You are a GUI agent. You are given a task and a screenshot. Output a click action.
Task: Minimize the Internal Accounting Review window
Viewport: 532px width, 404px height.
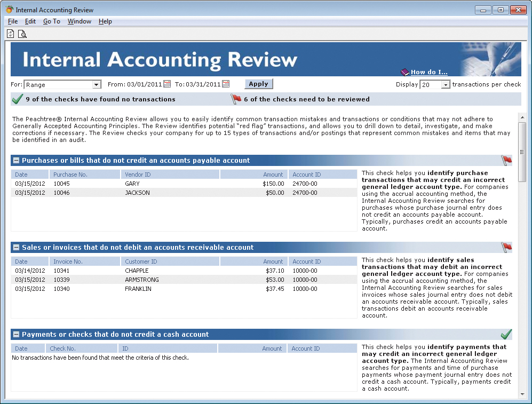pos(483,10)
